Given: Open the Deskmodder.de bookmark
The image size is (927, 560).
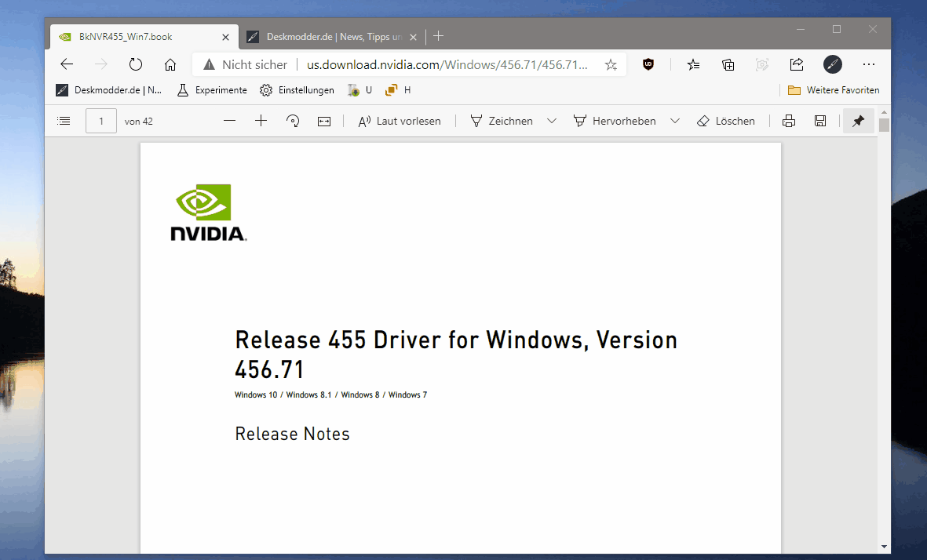Looking at the screenshot, I should point(109,90).
